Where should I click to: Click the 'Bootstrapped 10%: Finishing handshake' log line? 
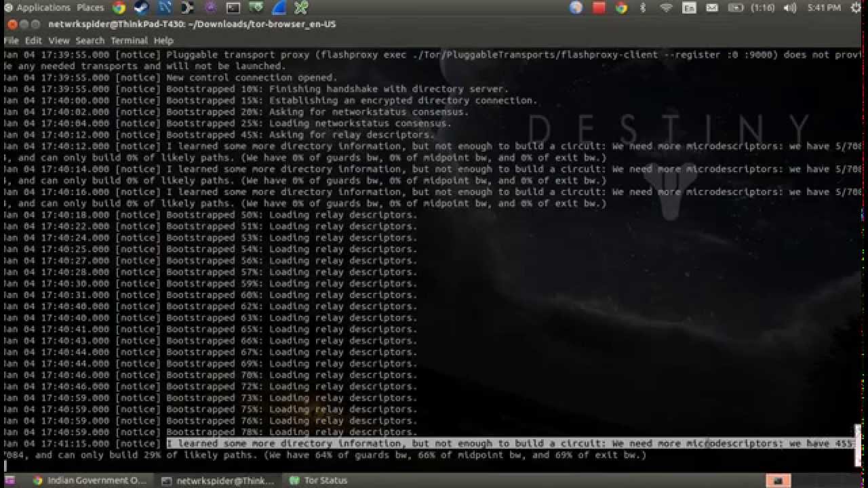256,89
